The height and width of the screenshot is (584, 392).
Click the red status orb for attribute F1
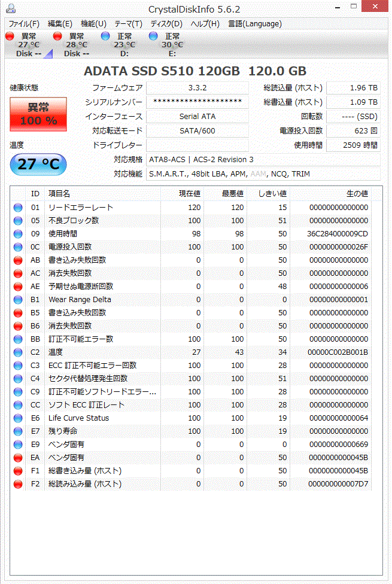(x=18, y=471)
